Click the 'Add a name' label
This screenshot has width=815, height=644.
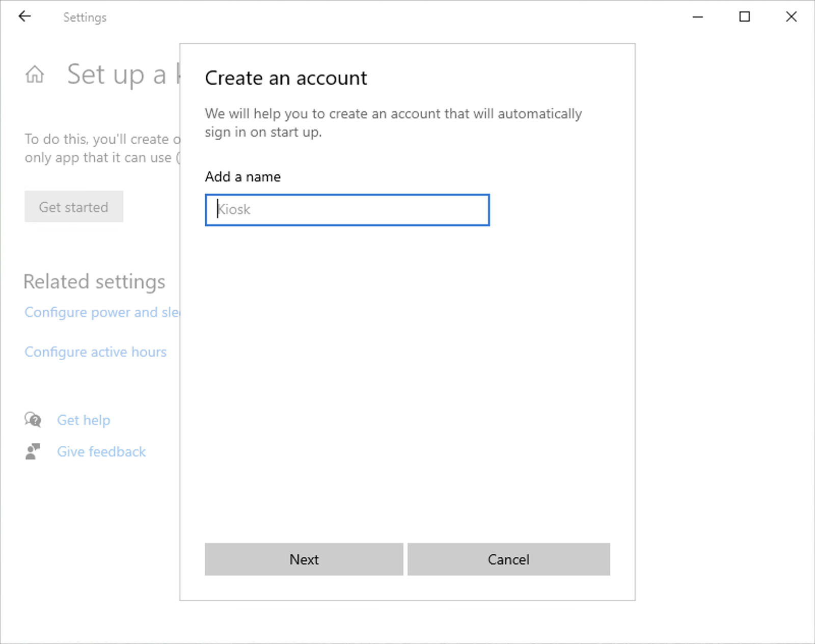pos(242,177)
